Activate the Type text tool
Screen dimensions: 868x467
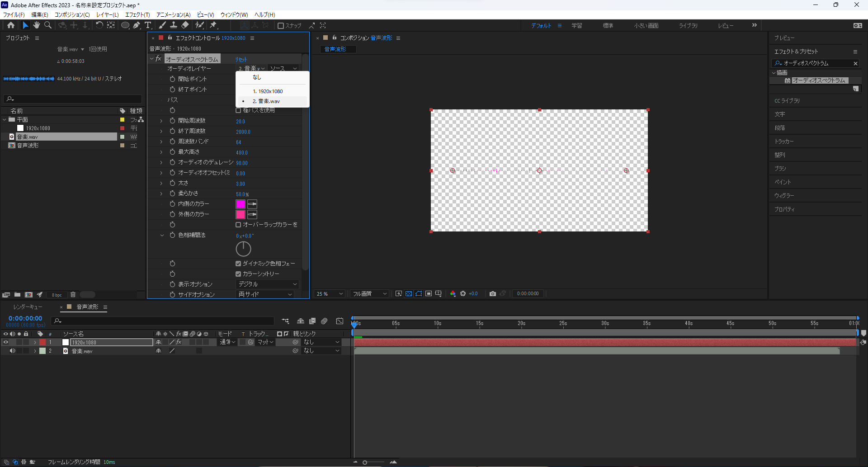pos(148,25)
